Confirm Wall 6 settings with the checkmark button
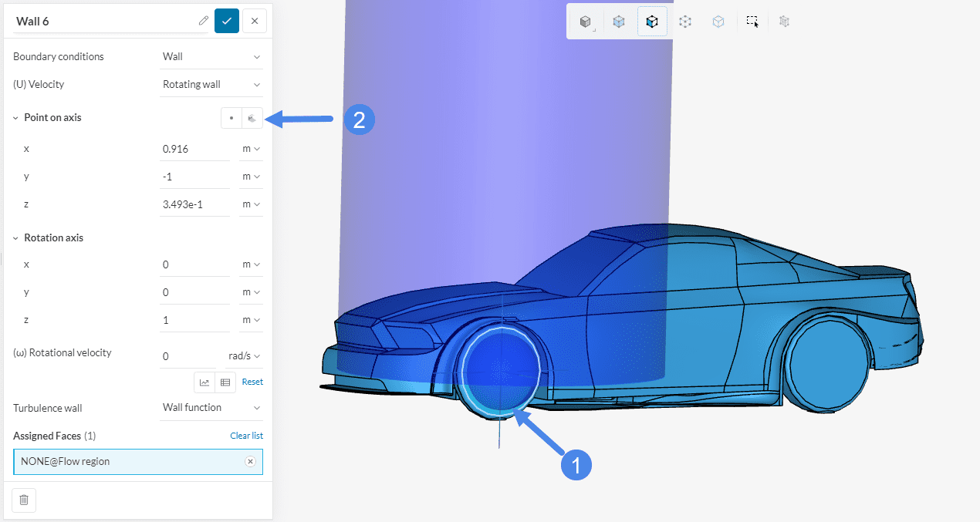Viewport: 980px width, 522px height. 227,21
